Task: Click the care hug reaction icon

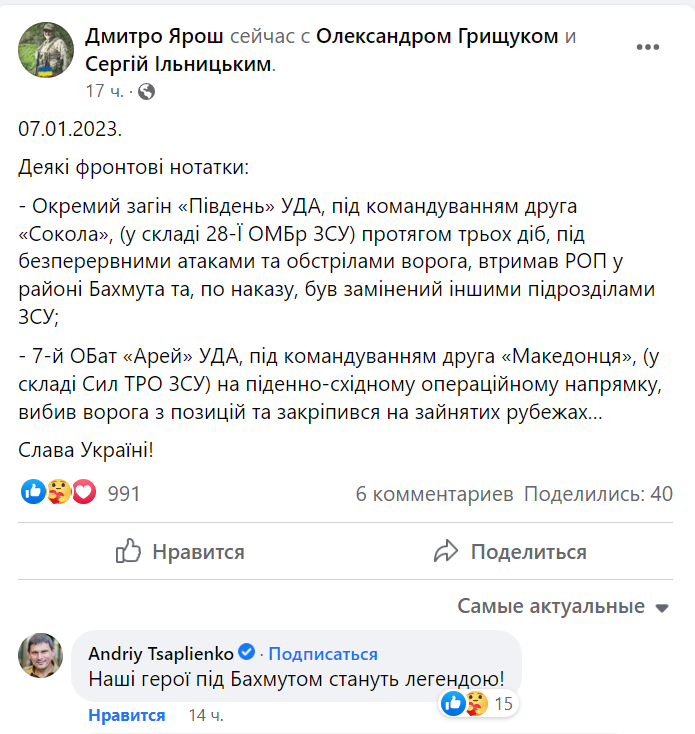Action: (x=58, y=492)
